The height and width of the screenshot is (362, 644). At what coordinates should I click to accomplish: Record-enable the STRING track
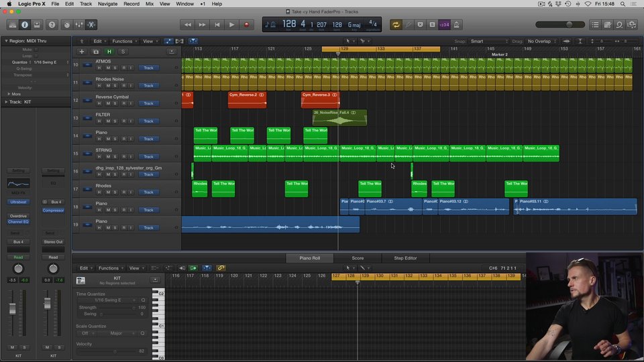click(x=123, y=156)
